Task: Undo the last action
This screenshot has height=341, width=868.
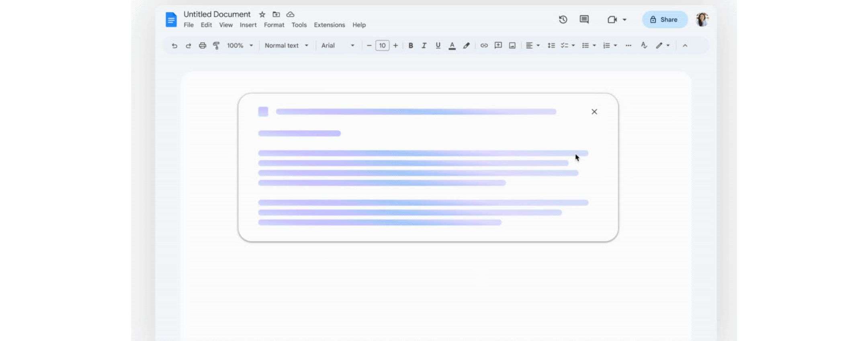Action: [x=174, y=45]
